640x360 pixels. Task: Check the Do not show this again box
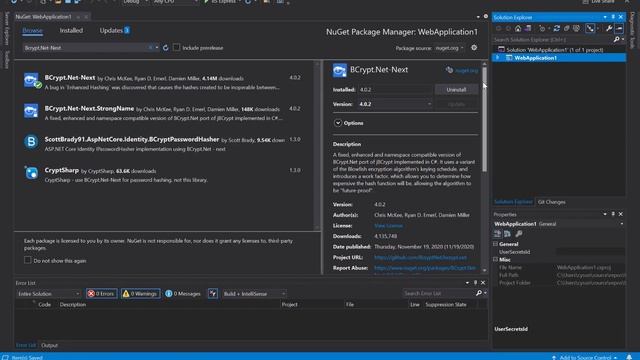coord(27,260)
